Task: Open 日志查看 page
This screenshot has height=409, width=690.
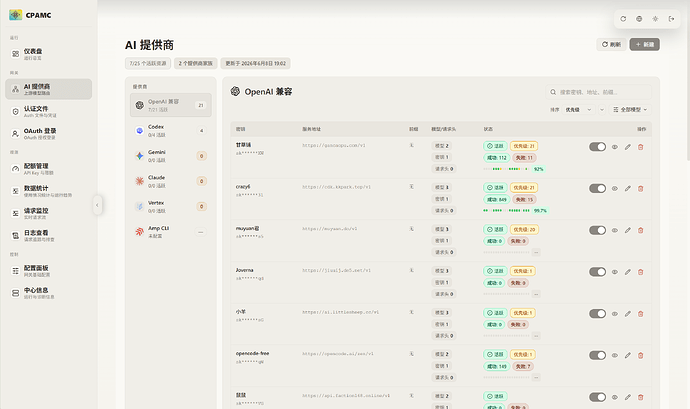Action: pyautogui.click(x=48, y=236)
